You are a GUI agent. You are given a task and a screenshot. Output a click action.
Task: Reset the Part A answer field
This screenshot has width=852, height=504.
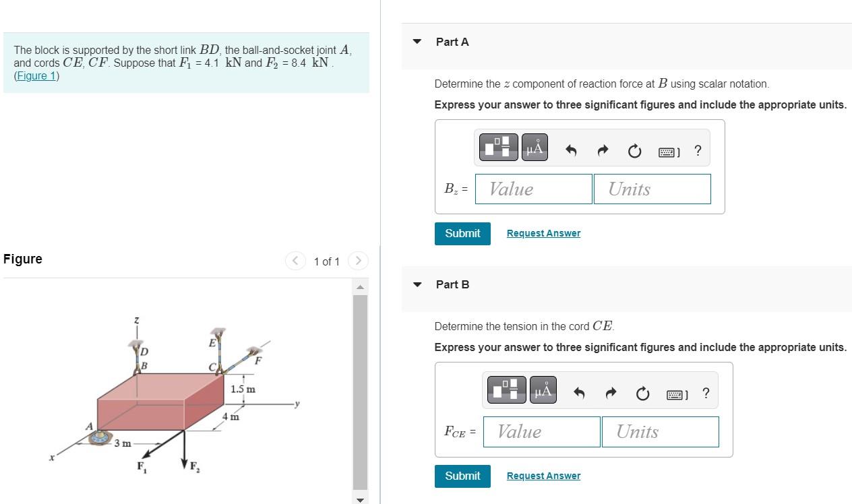tap(634, 152)
